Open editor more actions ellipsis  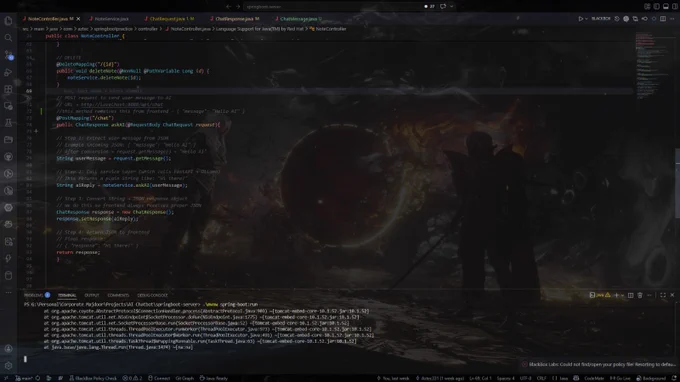coord(672,19)
